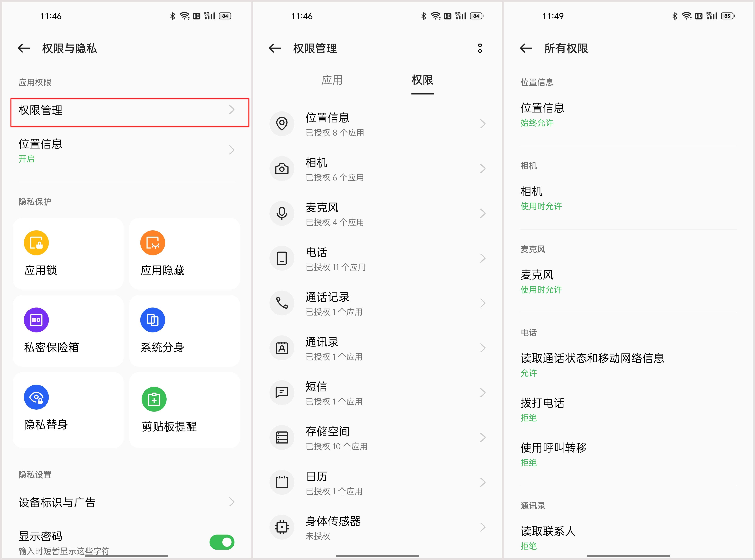
Task: Tap the message bubble icon for 短信
Action: point(282,392)
